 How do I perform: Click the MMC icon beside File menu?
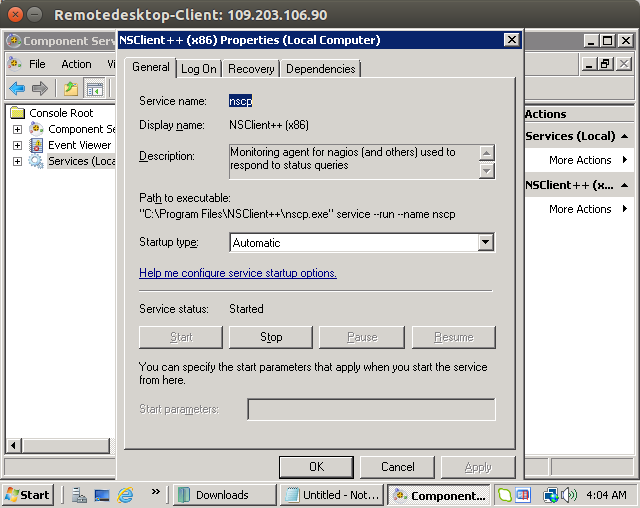pyautogui.click(x=15, y=64)
